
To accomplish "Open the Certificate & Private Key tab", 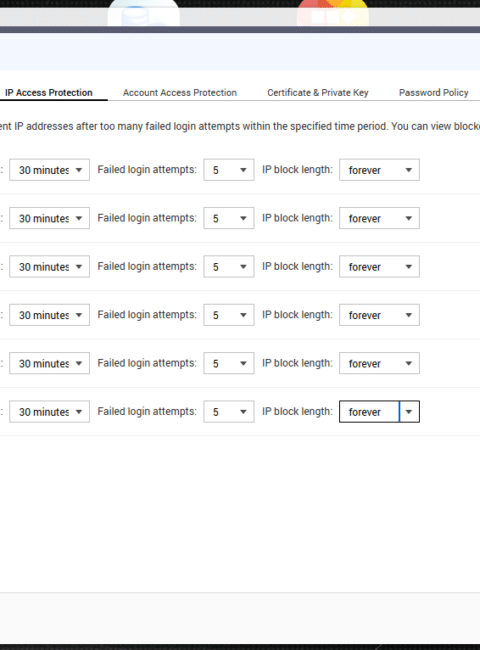I will pyautogui.click(x=318, y=92).
